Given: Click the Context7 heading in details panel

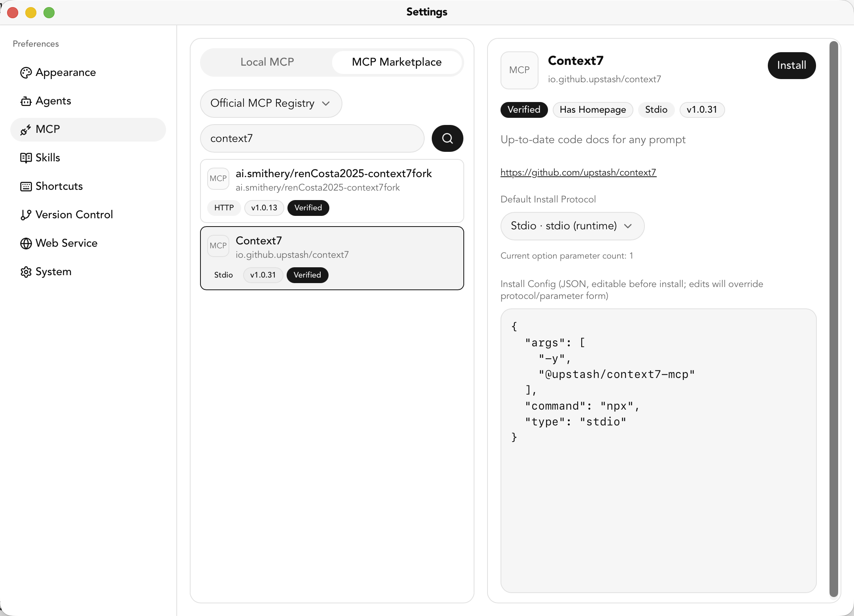Looking at the screenshot, I should (x=576, y=61).
